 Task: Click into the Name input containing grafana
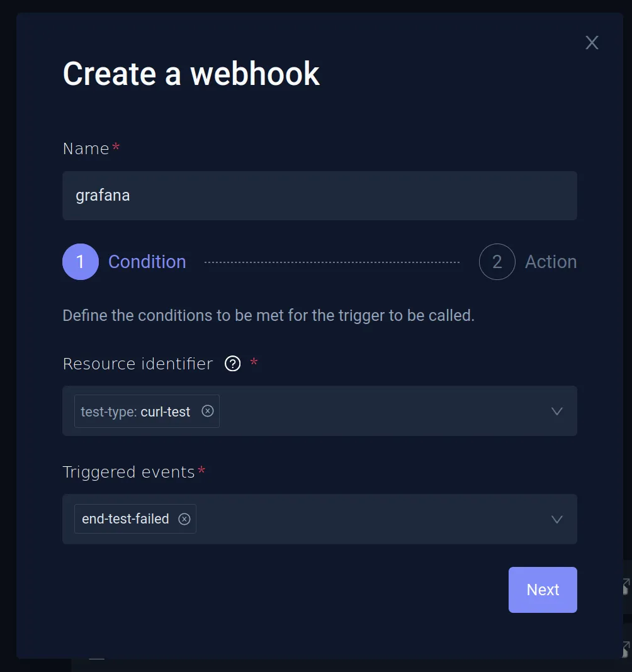pos(320,195)
